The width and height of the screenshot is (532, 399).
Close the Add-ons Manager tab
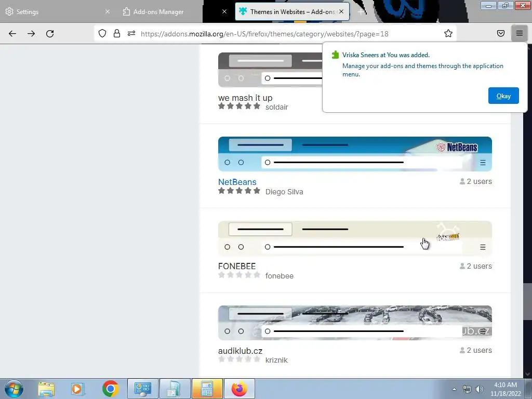click(224, 11)
